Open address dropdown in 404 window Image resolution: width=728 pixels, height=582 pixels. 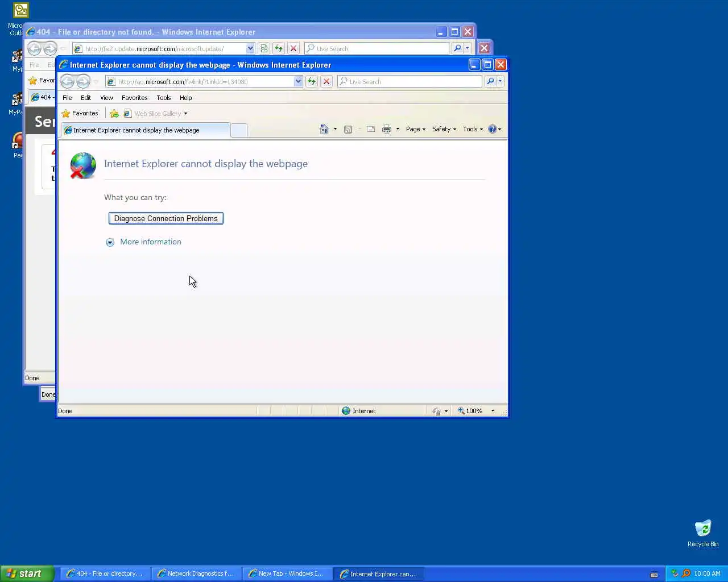pyautogui.click(x=250, y=49)
